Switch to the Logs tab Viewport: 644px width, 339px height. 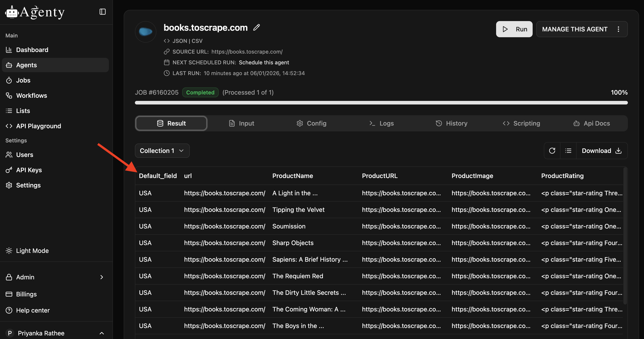coord(382,123)
